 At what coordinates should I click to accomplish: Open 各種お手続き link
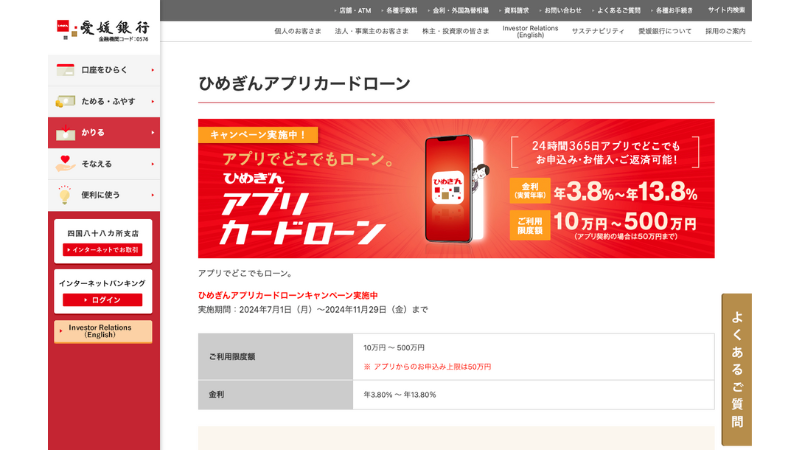tap(673, 10)
